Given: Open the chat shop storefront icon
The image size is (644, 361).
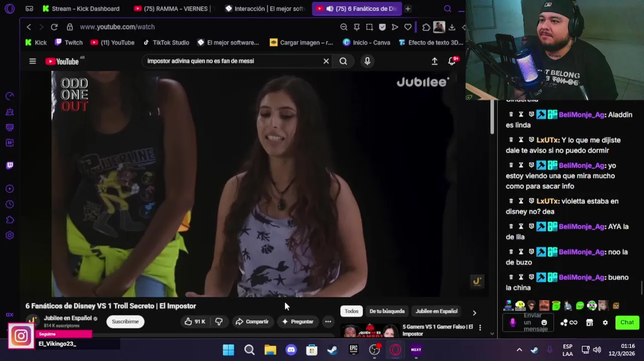Looking at the screenshot, I should click(590, 322).
